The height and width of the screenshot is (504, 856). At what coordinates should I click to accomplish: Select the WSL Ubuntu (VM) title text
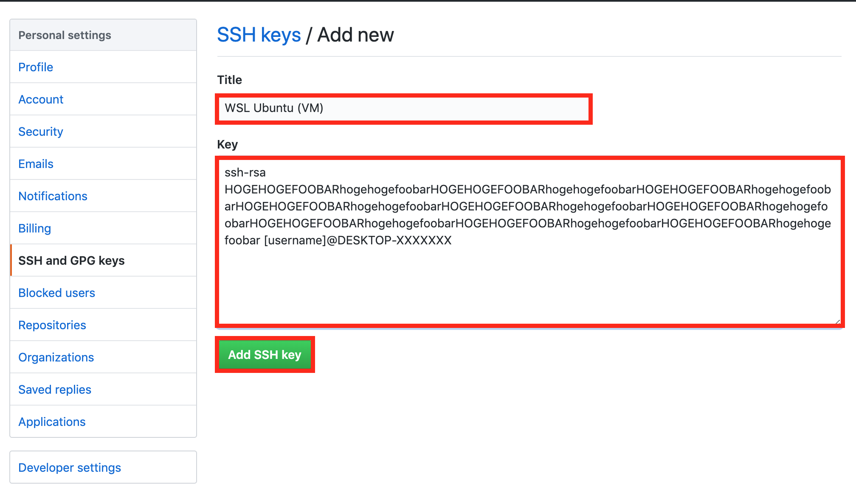[x=274, y=108]
